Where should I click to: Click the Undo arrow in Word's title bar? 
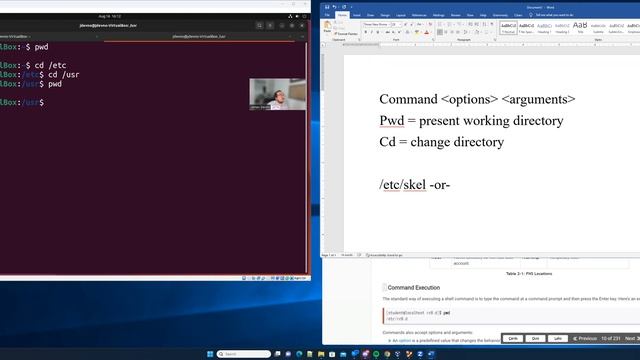[334, 7]
